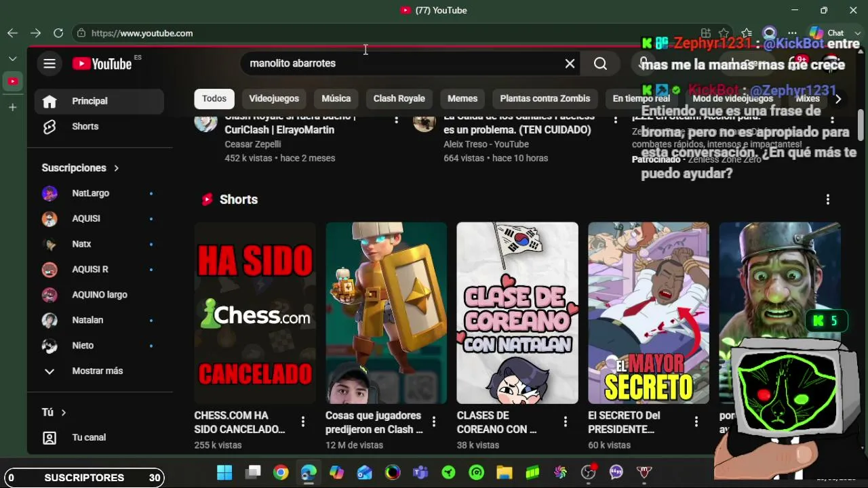Filter by the Clash Royale chip
The width and height of the screenshot is (868, 488).
[399, 98]
